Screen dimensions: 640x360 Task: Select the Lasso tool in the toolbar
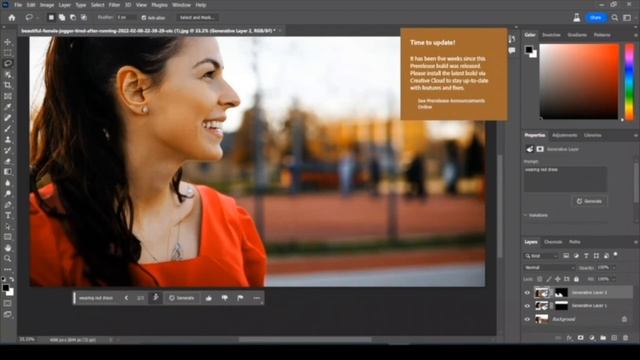click(x=8, y=63)
